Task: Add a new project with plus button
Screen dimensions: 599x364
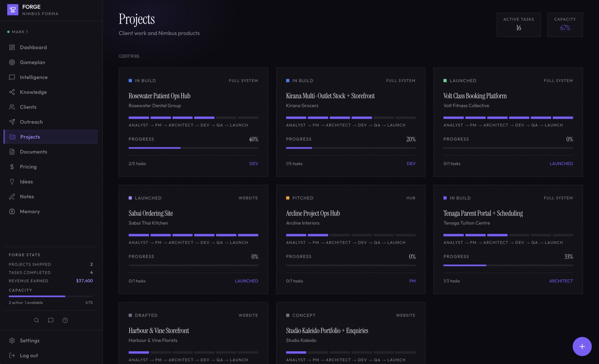Action: 582,346
